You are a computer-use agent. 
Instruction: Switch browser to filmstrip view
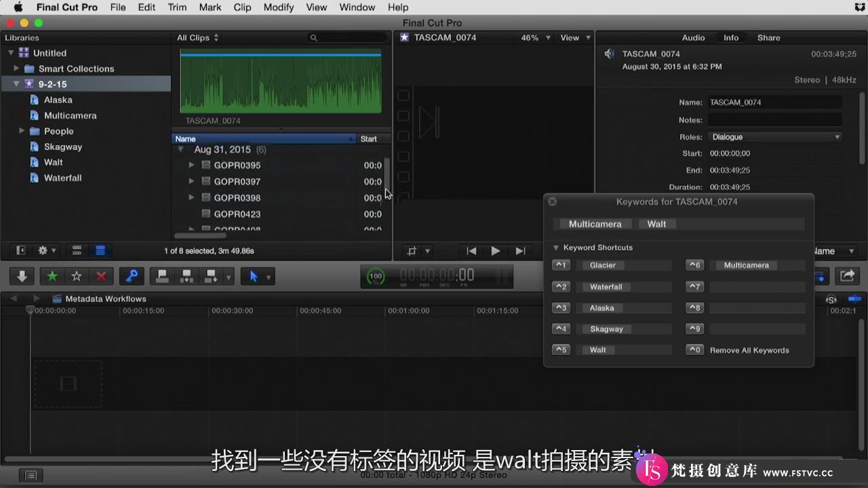coord(77,250)
